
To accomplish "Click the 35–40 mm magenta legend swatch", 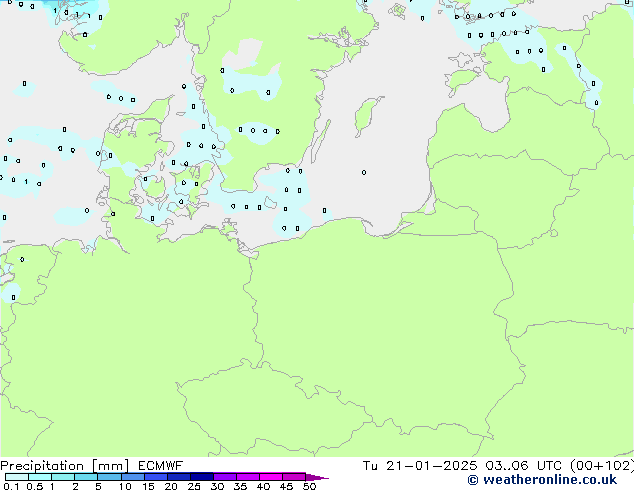I will (247, 477).
